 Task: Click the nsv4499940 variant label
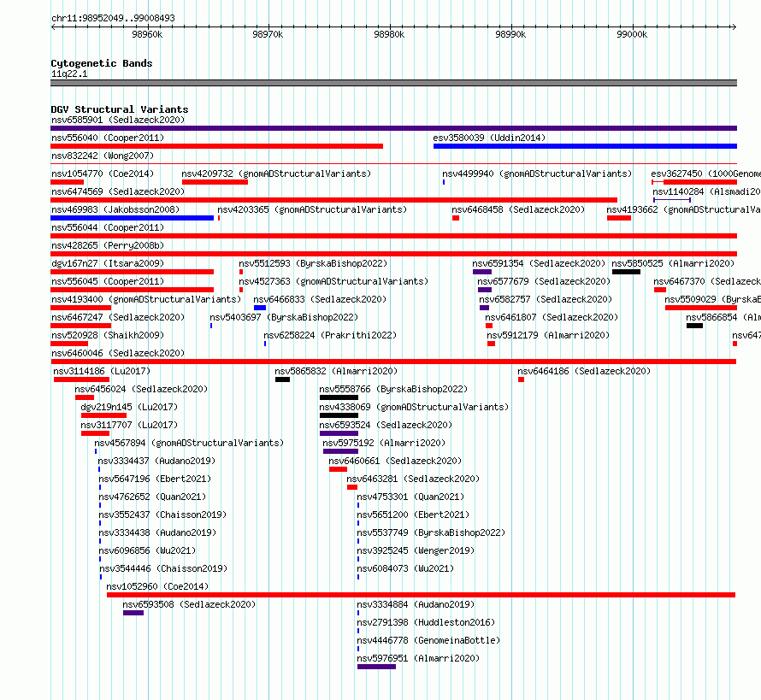coord(537,174)
